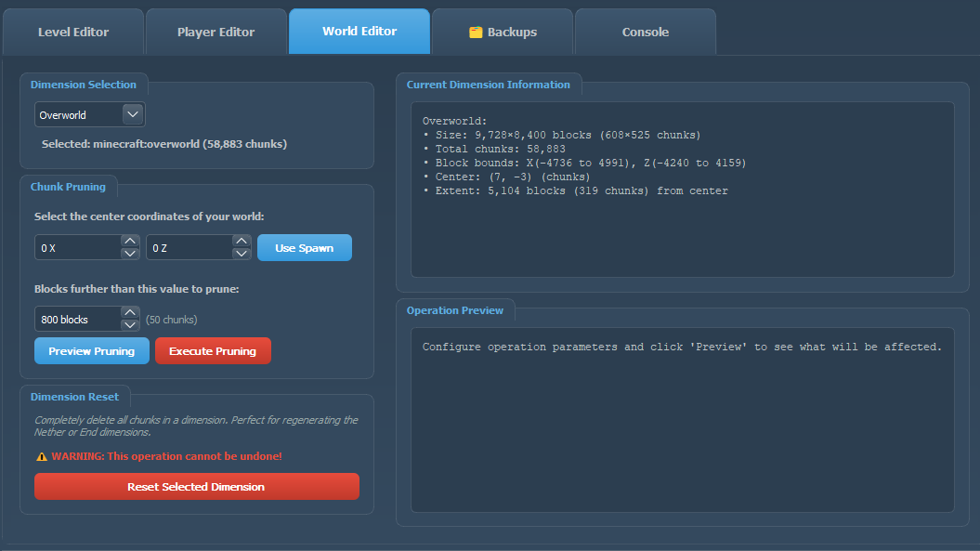Focus the Z coordinate input field
This screenshot has height=551, width=980.
click(x=189, y=248)
